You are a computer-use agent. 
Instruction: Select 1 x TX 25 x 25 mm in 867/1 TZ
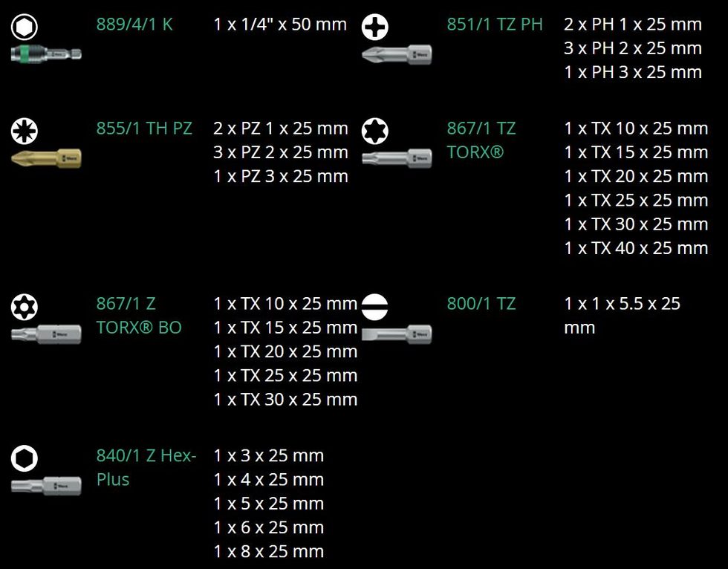point(636,201)
